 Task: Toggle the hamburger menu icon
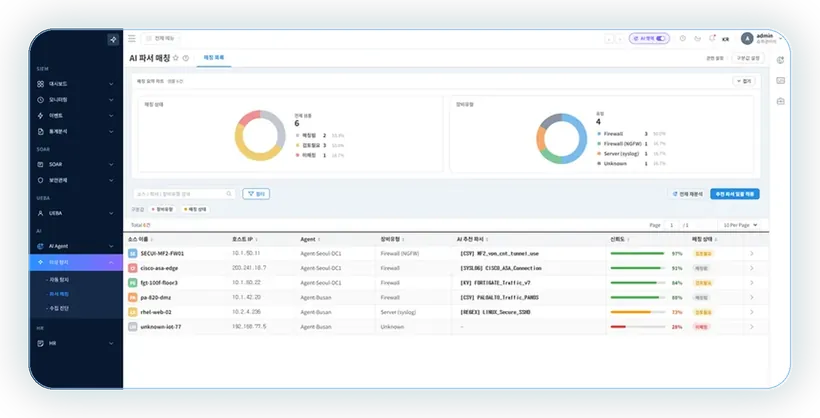coord(132,38)
